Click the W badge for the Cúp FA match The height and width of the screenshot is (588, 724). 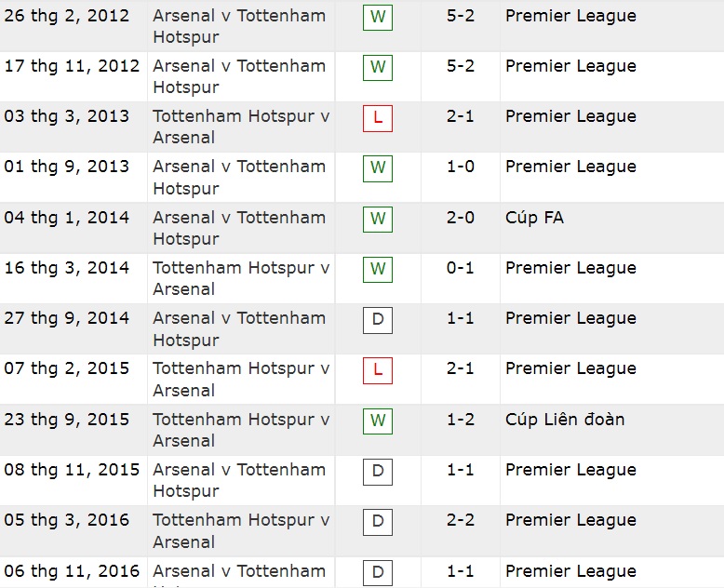tap(377, 219)
